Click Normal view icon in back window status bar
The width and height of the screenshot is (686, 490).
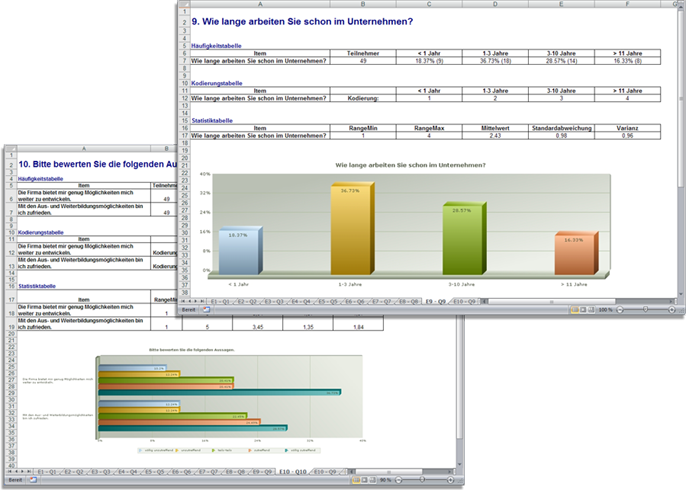click(355, 481)
